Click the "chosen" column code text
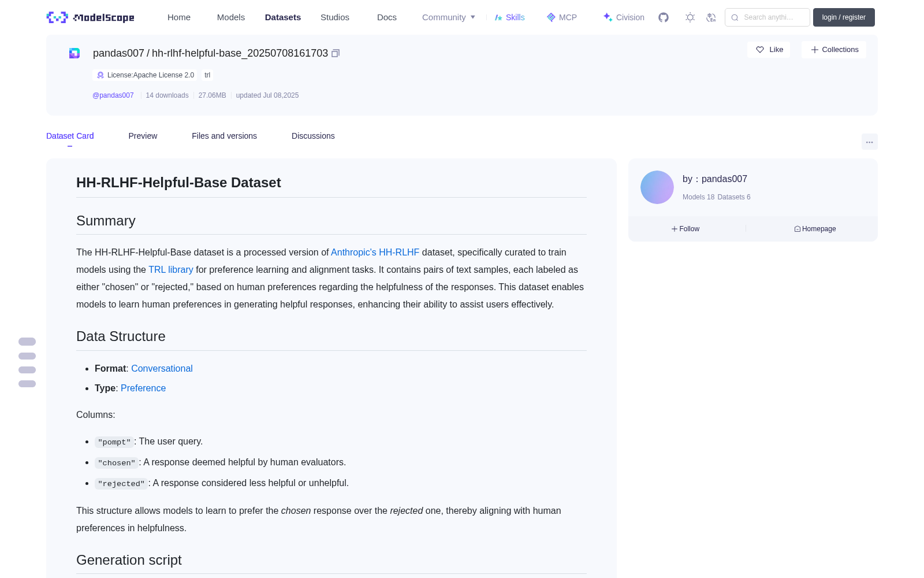This screenshot has height=578, width=924. click(117, 463)
